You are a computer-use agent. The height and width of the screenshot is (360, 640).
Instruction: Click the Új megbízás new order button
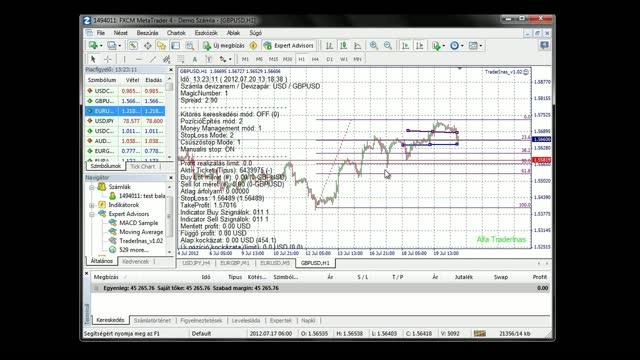[x=224, y=46]
